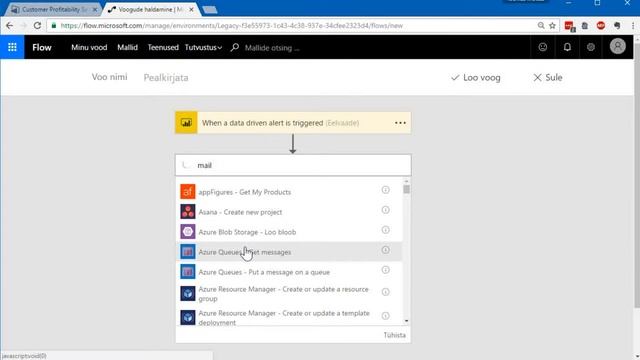
Task: Click the action search box containing mail
Action: (293, 165)
